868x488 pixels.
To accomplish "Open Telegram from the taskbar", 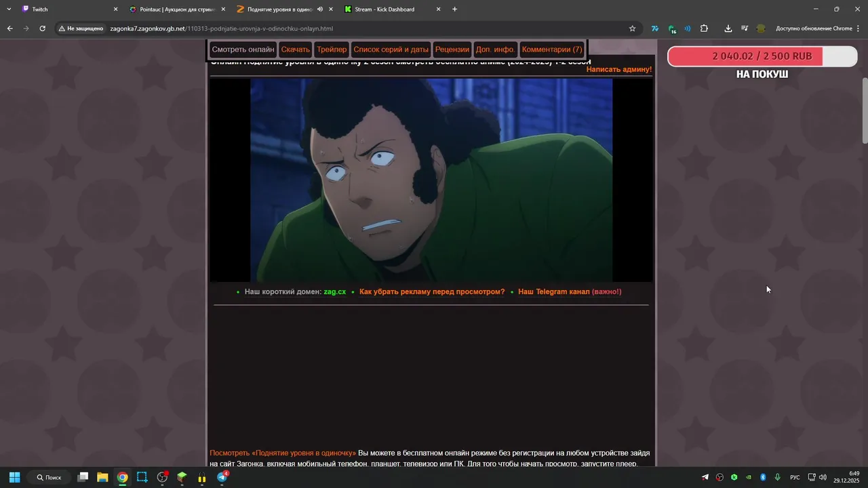I will click(222, 477).
